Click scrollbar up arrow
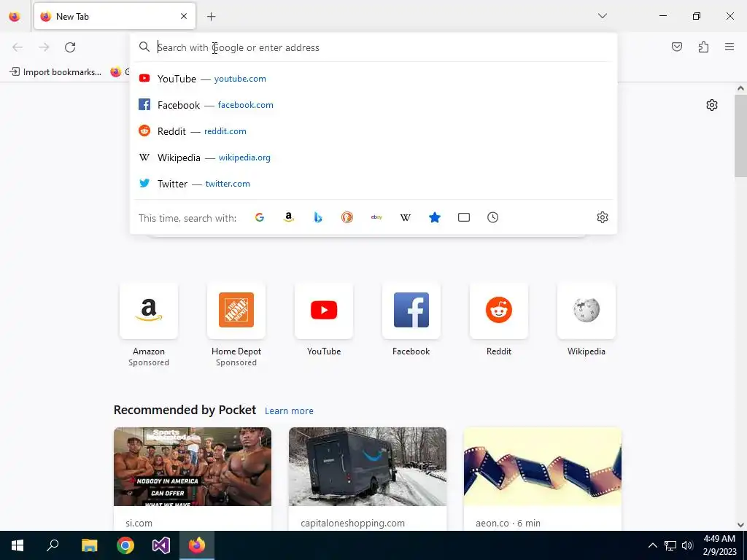This screenshot has width=747, height=560. point(740,88)
